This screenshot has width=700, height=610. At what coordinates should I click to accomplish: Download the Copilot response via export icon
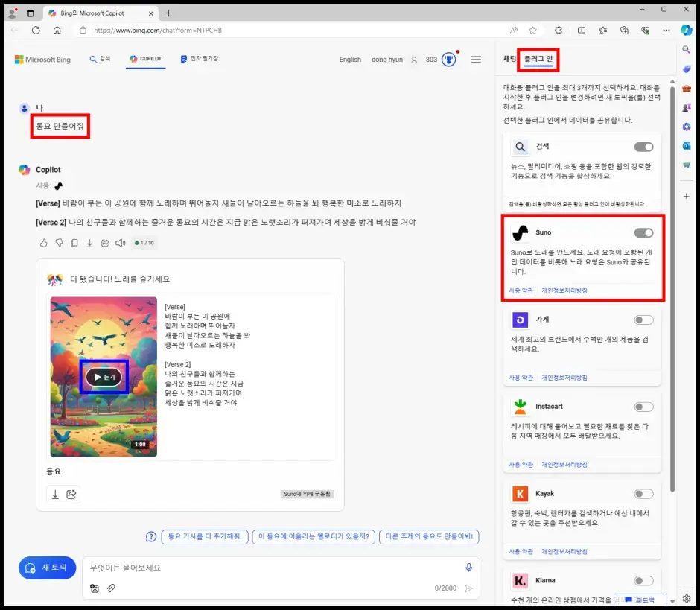click(89, 243)
